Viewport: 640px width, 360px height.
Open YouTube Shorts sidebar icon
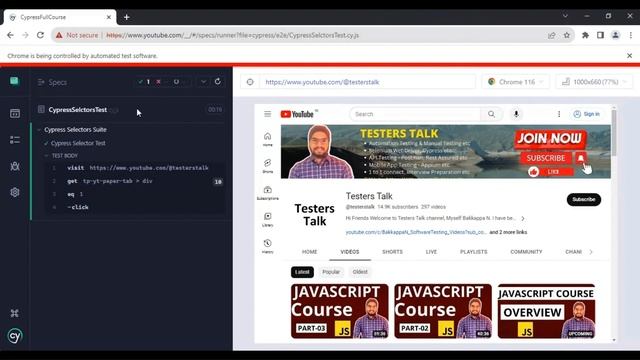point(267,166)
